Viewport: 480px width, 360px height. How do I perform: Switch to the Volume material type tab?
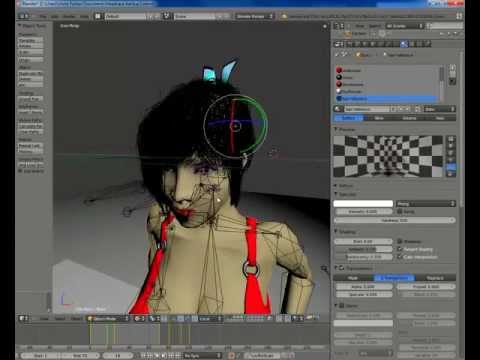(410, 118)
